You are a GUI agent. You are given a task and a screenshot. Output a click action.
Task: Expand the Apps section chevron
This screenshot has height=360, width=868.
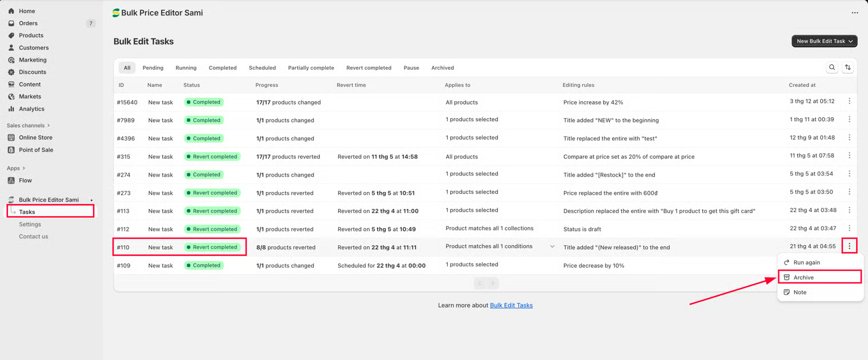[23, 169]
